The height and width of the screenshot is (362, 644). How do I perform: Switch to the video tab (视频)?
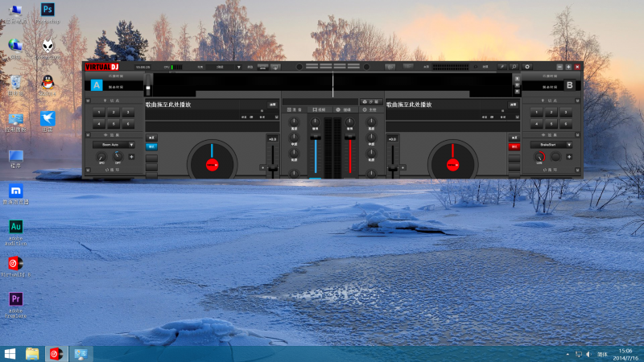pos(319,109)
